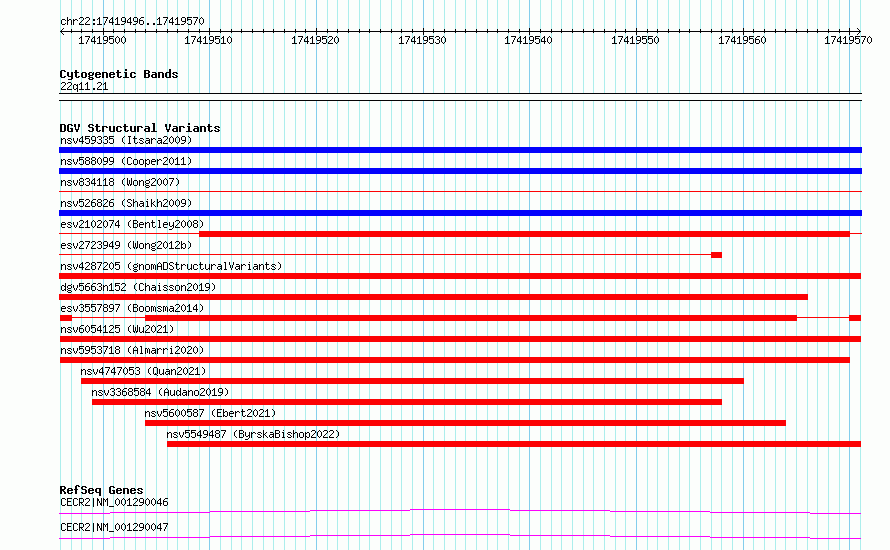The image size is (890, 550).
Task: Click the 17419500 ruler coordinate
Action: tap(102, 40)
